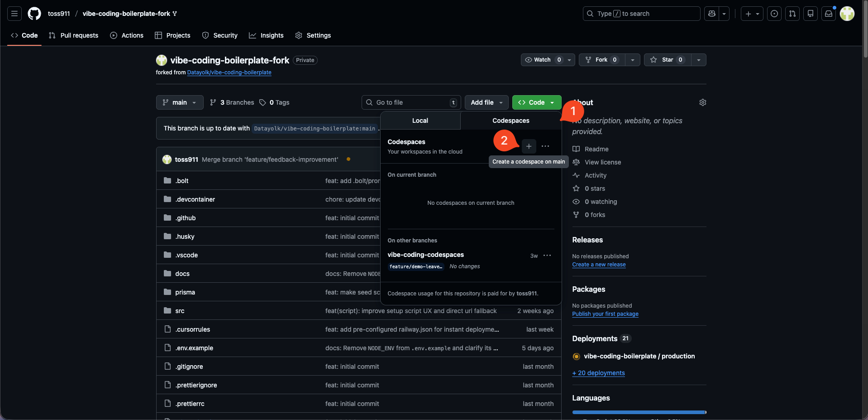Open pull requests icon in top bar
The image size is (868, 420).
pyautogui.click(x=792, y=14)
